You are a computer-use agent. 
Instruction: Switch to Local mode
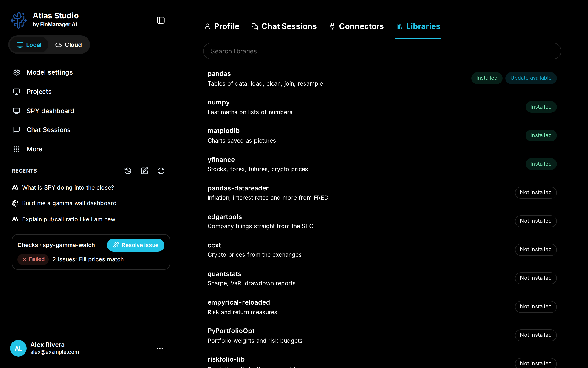[29, 45]
